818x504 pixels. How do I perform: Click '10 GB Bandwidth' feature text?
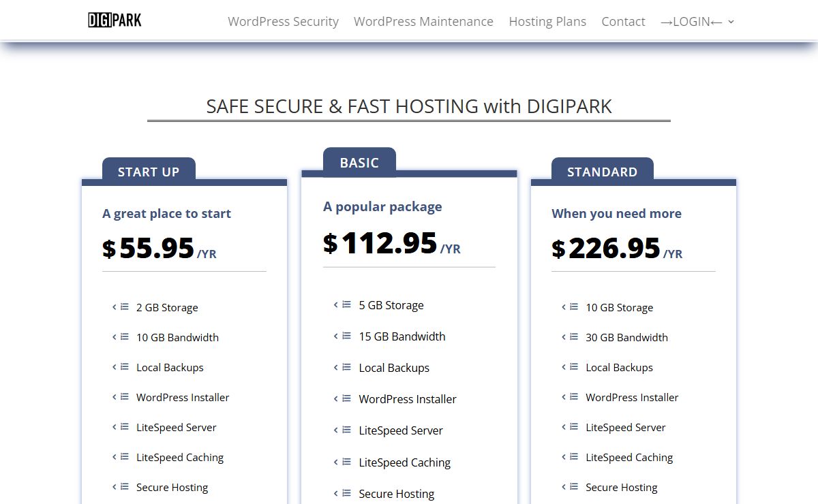click(x=177, y=337)
